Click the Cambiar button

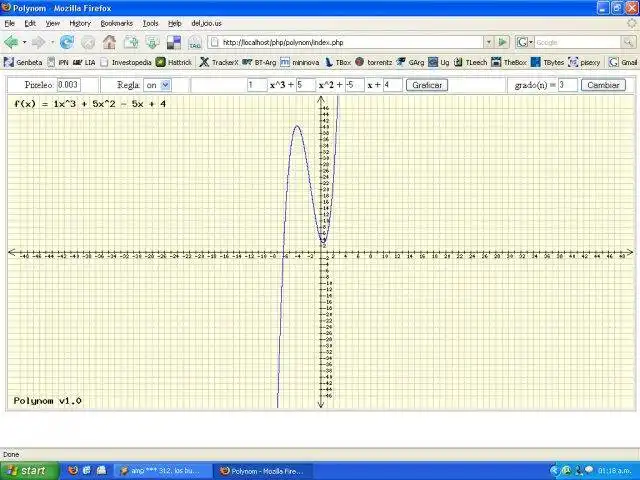603,85
